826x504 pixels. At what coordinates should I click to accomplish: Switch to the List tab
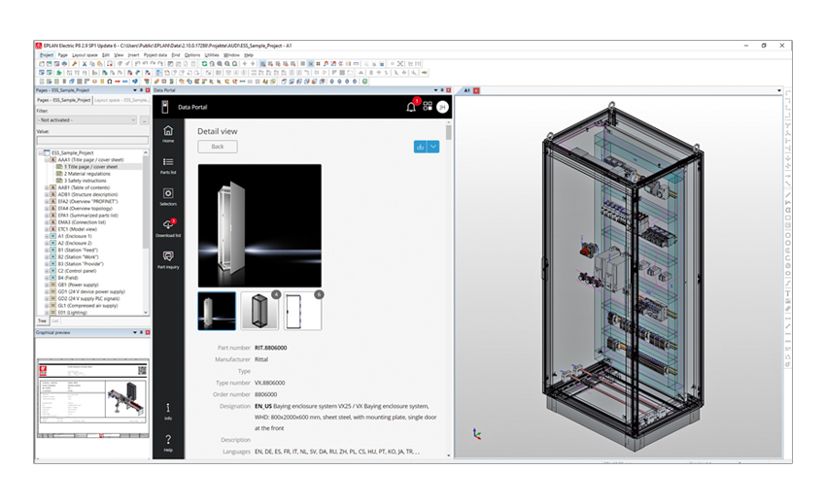(x=54, y=320)
